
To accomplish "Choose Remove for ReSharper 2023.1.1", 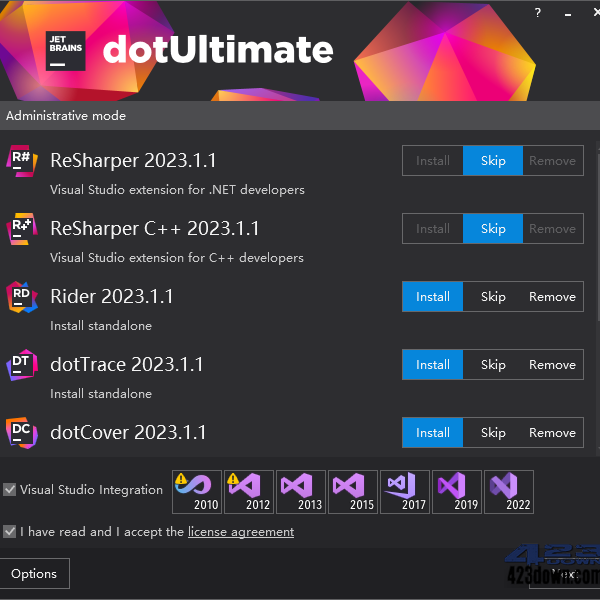I will 553,161.
